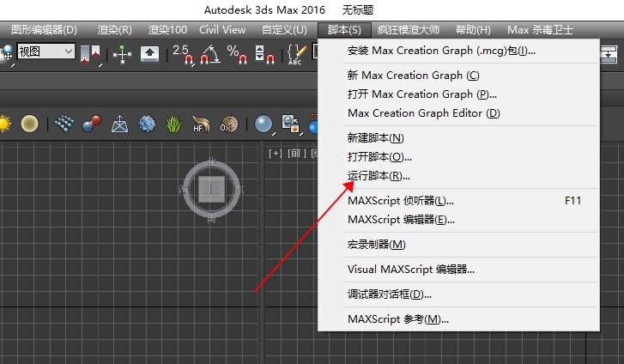
Task: Open the 渲染(R) menu
Action: (115, 30)
